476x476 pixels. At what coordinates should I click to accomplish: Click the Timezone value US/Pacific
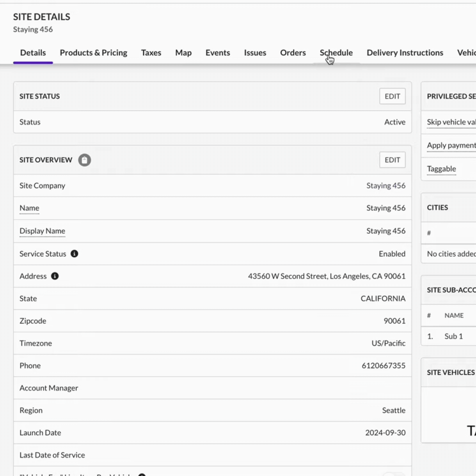click(389, 343)
